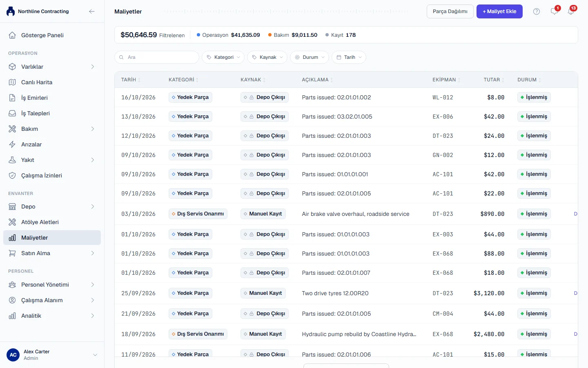Expand the Satın Alma submenu chevron
The width and height of the screenshot is (588, 368).
(93, 253)
